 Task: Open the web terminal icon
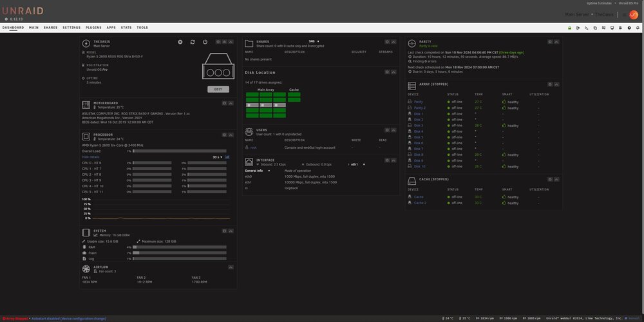[x=587, y=28]
